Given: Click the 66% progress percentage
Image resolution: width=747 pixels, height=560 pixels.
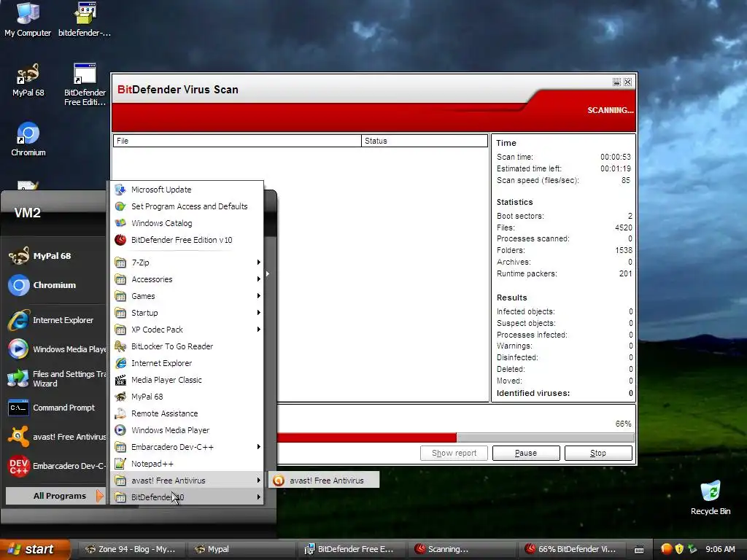Looking at the screenshot, I should pyautogui.click(x=623, y=424).
